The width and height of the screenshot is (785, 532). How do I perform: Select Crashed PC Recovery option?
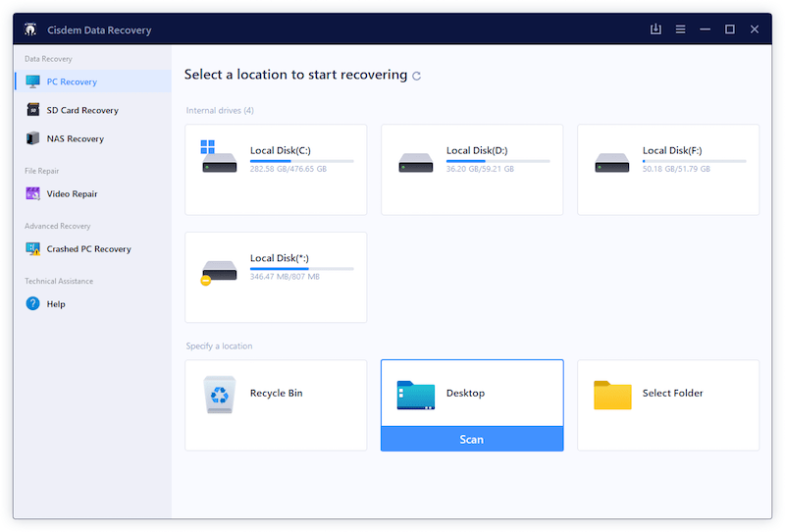88,249
